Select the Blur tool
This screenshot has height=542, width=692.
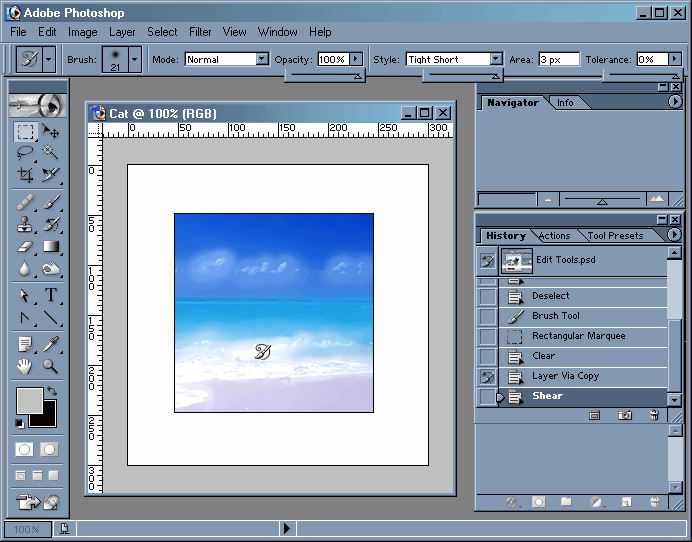coord(25,268)
